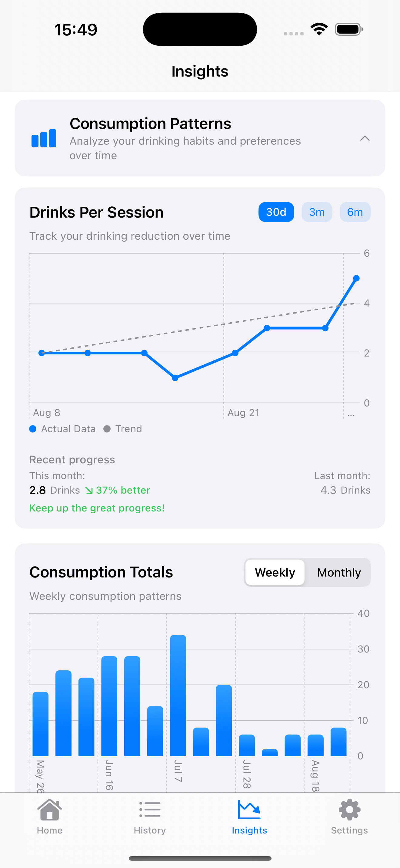400x868 pixels.
Task: Collapse the Consumption Patterns section
Action: (365, 138)
